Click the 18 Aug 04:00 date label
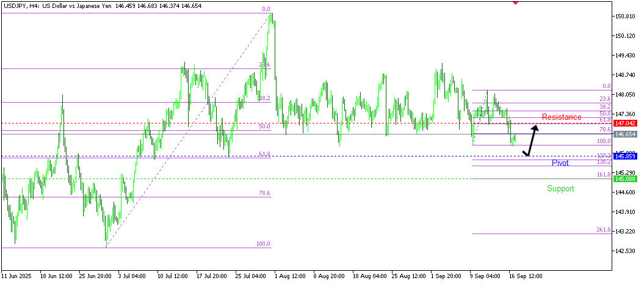Image resolution: width=644 pixels, height=283 pixels. click(x=369, y=276)
